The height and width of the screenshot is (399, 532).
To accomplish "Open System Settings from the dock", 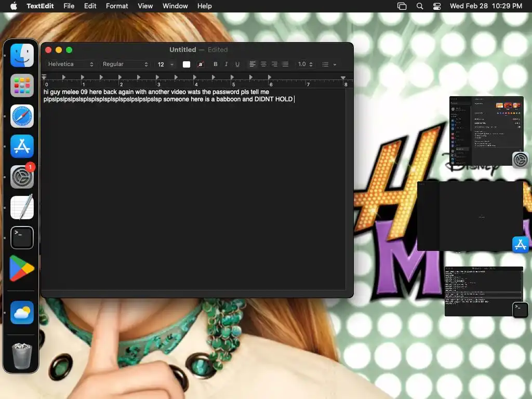I will pos(22,177).
